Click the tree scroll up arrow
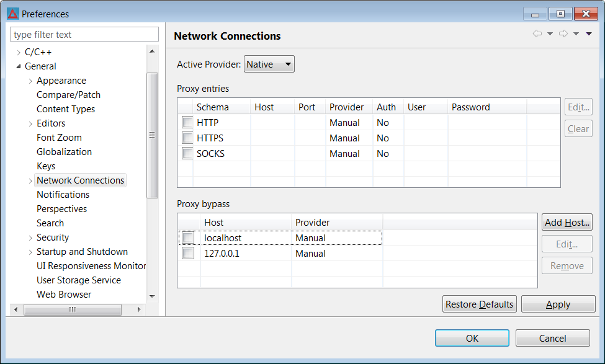605x364 pixels. [152, 51]
